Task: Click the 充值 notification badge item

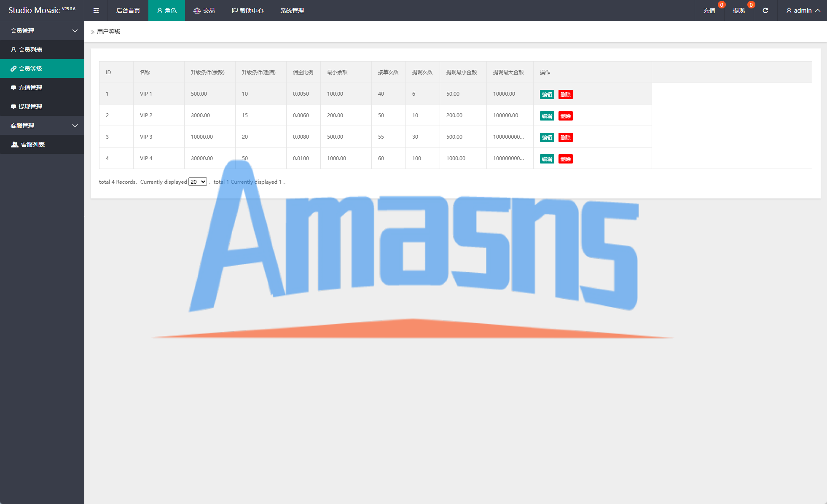Action: [709, 11]
